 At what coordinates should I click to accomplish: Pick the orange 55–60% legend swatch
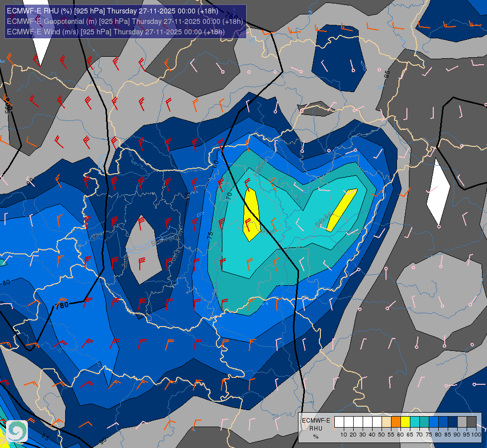[x=396, y=422]
